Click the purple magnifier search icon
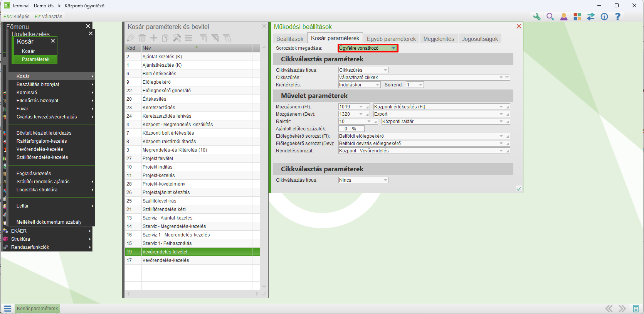The image size is (644, 314). tap(550, 17)
